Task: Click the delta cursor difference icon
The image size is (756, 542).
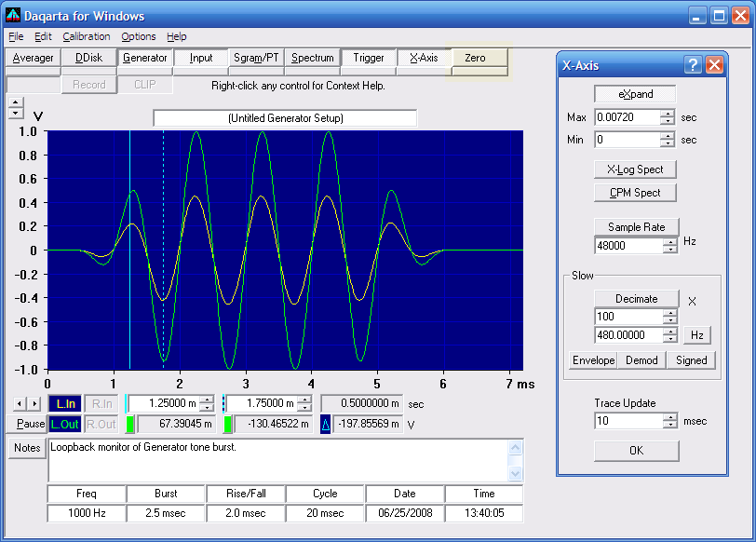Action: [x=326, y=425]
